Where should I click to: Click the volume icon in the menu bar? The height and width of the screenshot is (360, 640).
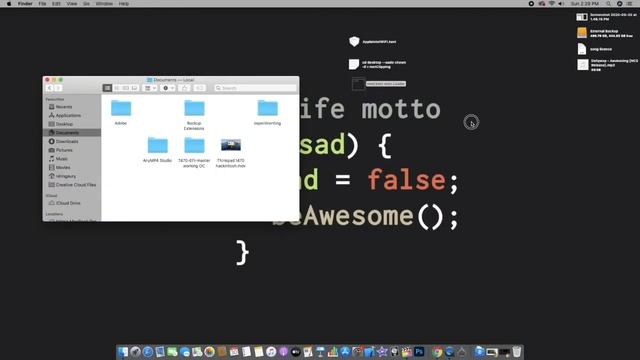coord(561,4)
